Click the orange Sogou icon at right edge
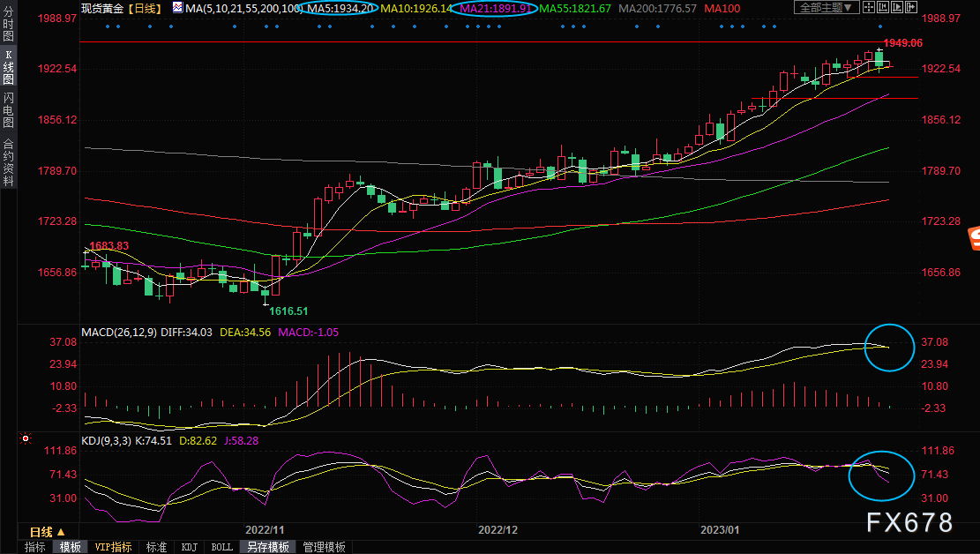 (975, 238)
